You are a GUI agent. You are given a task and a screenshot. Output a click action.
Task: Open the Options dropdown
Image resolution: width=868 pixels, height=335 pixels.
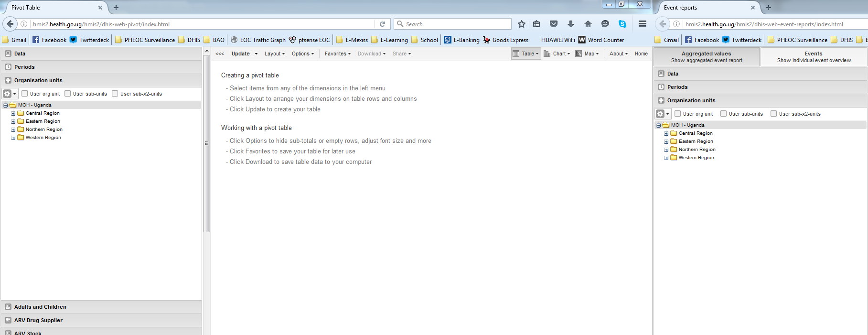coord(303,54)
